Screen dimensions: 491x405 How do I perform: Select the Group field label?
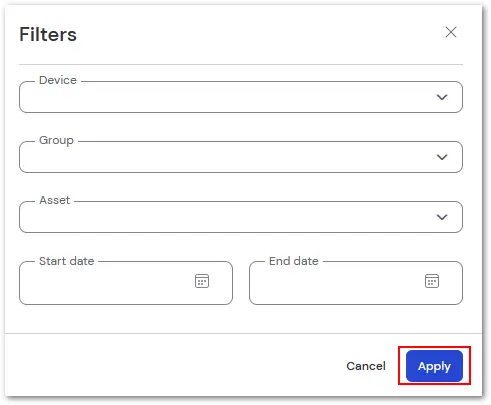point(56,140)
